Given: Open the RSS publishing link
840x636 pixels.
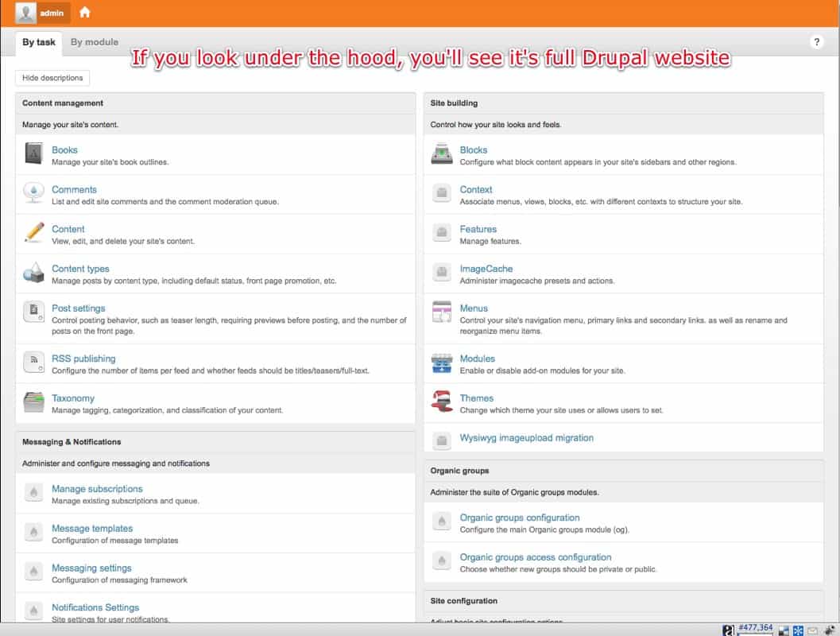Looking at the screenshot, I should pyautogui.click(x=83, y=359).
